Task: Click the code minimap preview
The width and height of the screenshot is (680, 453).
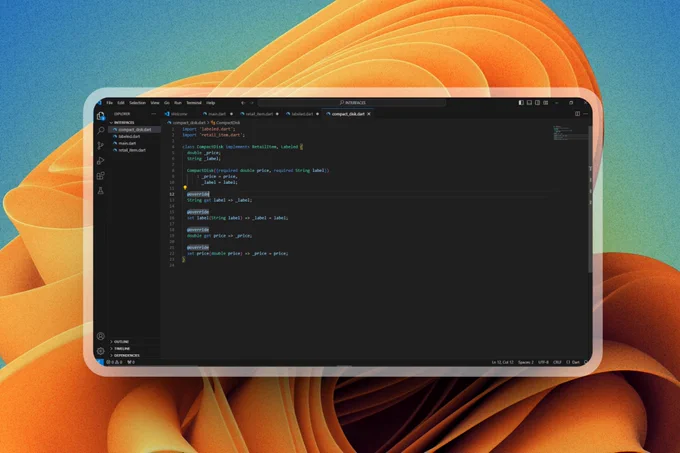Action: (x=569, y=133)
